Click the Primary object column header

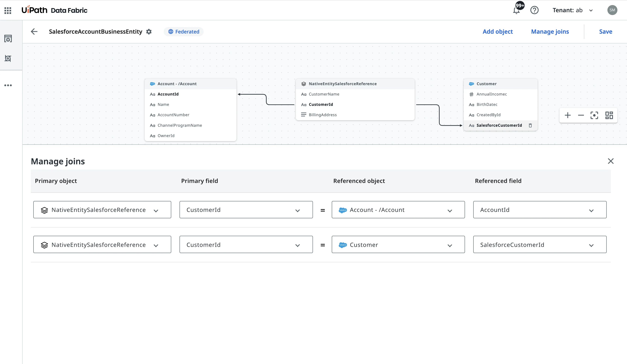[56, 181]
